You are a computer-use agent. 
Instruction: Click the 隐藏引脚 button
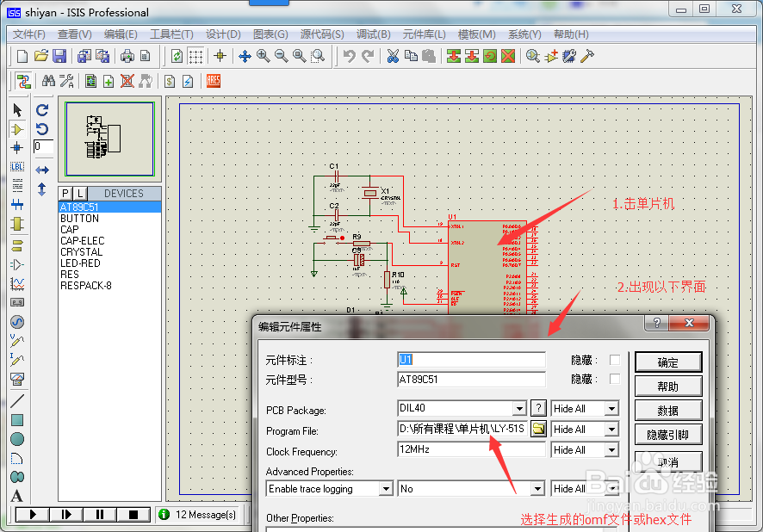point(668,435)
